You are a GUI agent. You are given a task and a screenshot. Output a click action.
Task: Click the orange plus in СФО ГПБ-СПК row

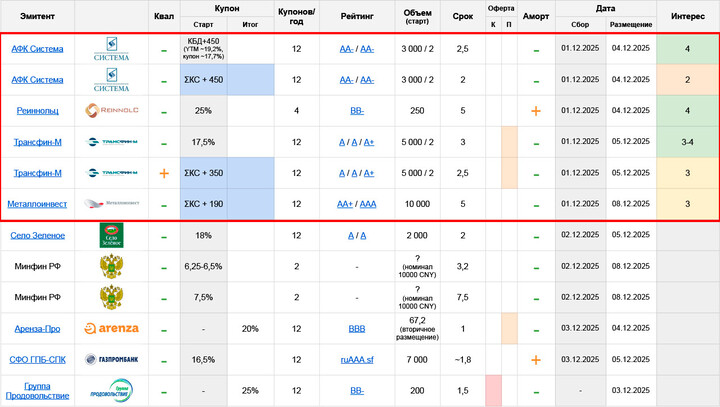(536, 359)
